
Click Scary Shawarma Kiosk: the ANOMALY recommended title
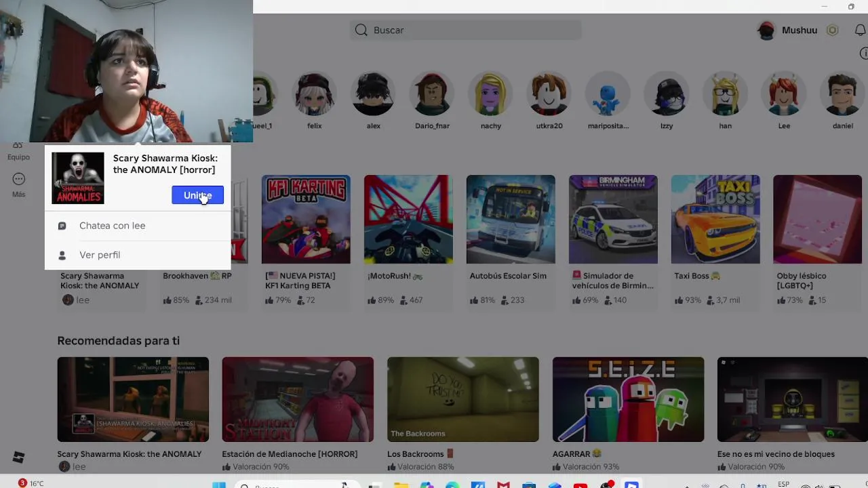[130, 454]
